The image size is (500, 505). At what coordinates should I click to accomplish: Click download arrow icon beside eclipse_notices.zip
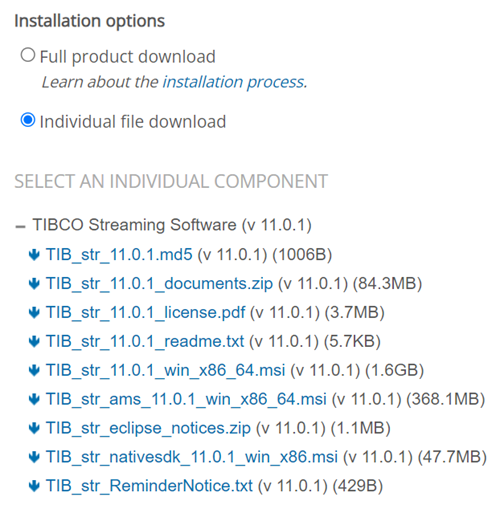[34, 428]
